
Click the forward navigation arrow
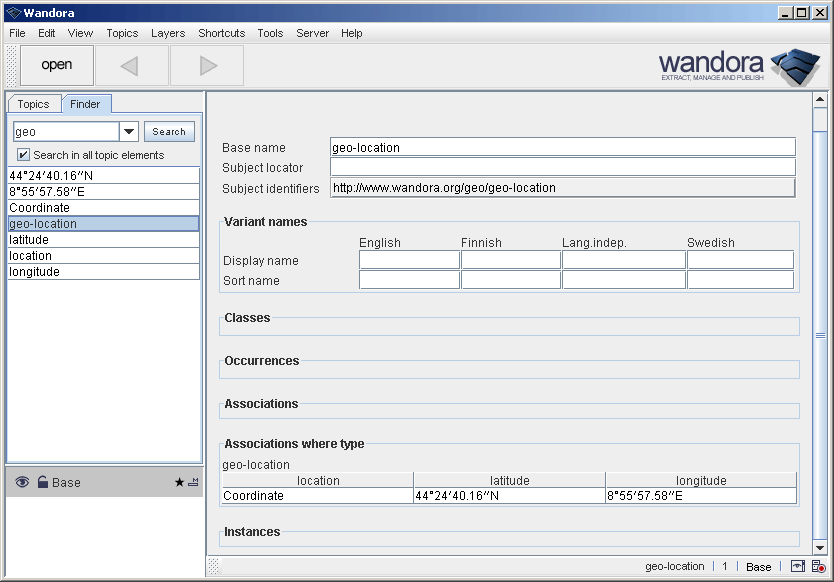point(206,65)
